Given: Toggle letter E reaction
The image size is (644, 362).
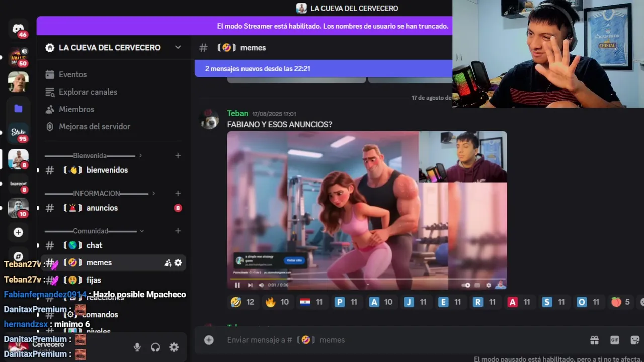Looking at the screenshot, I should coord(450,302).
